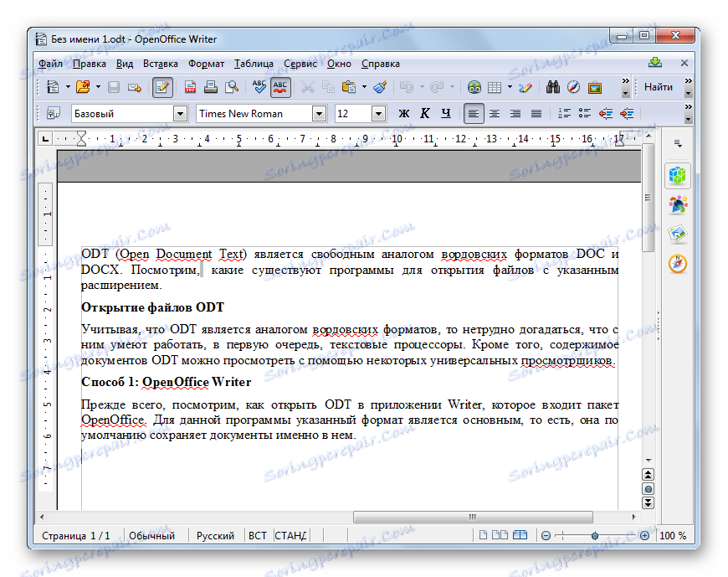Insert Table grid icon
This screenshot has height=577, width=728.
click(x=495, y=87)
